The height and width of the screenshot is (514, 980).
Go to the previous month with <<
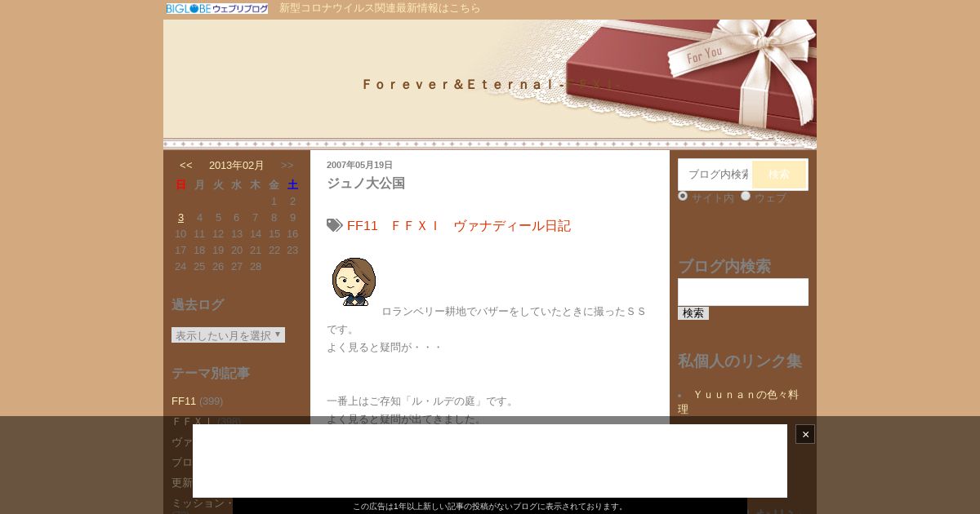click(x=186, y=165)
